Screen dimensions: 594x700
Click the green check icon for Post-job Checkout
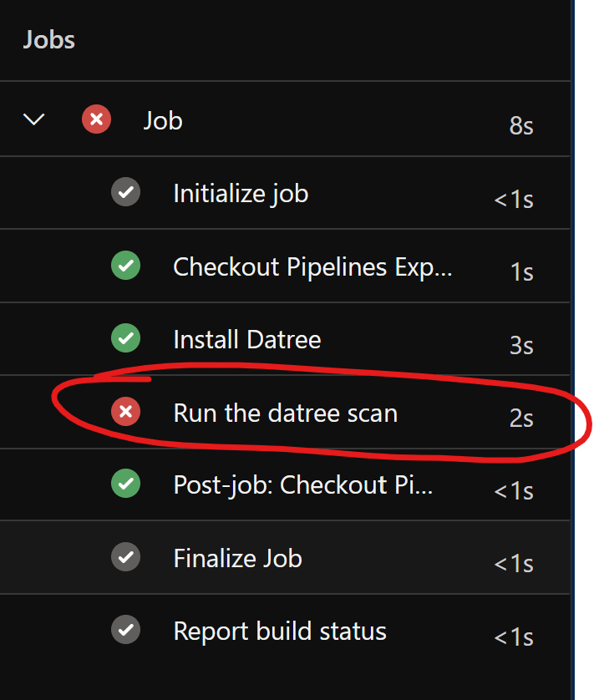click(126, 484)
